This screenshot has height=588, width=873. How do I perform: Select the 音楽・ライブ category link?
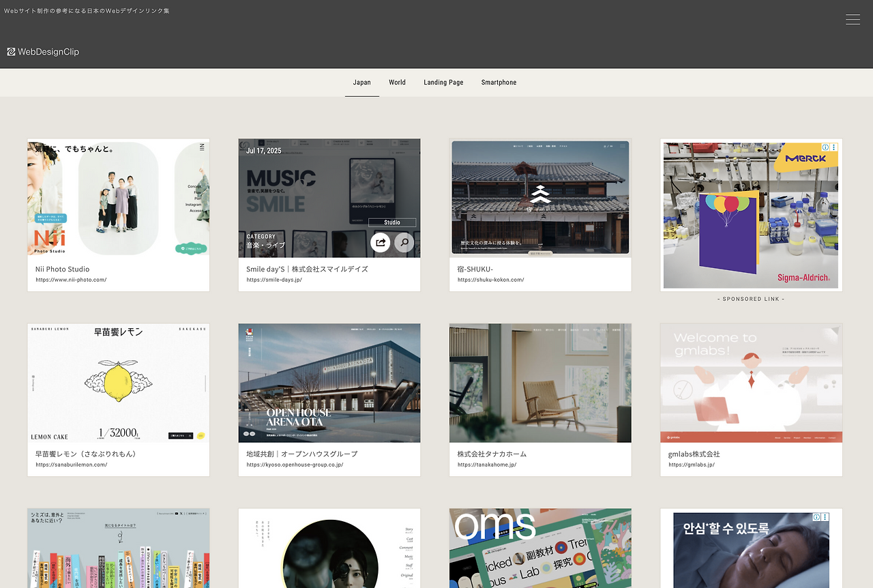[x=266, y=246]
